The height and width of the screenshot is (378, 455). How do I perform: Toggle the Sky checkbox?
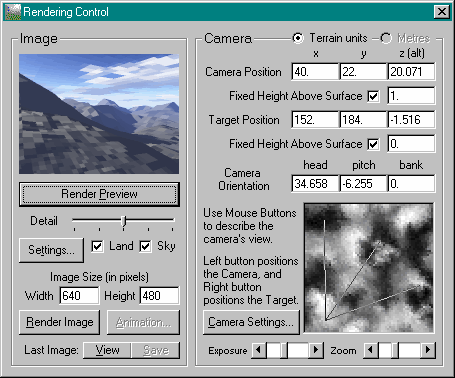(x=145, y=247)
